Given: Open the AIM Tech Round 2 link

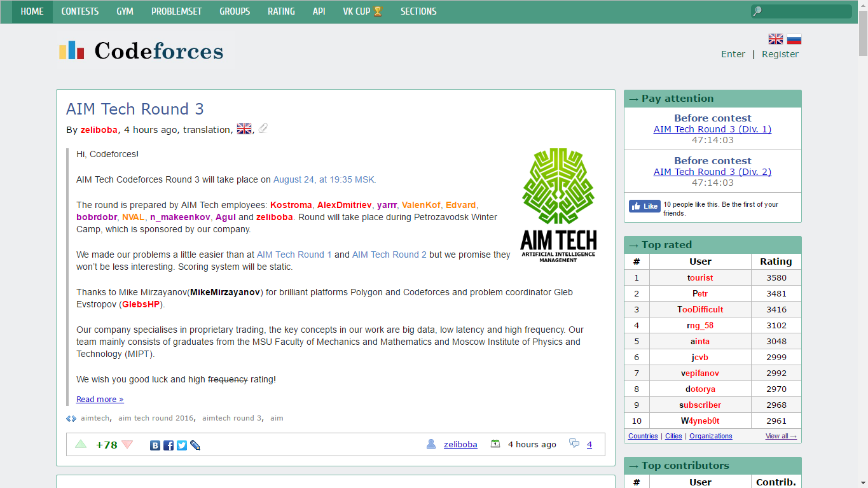Looking at the screenshot, I should (x=389, y=254).
